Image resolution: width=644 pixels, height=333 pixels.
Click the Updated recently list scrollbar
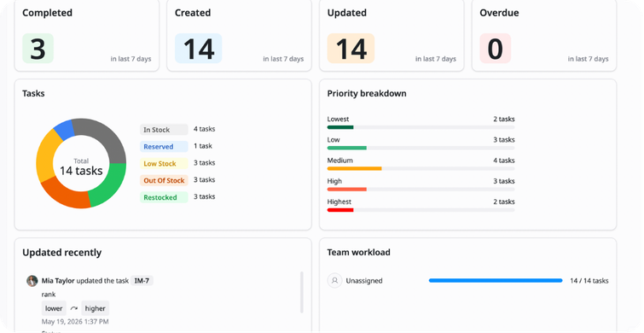301,292
